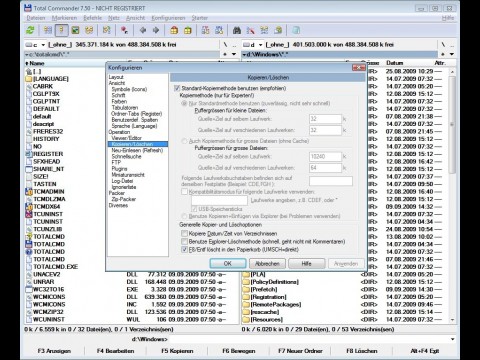Click the 'F8 Löschen' function button
This screenshot has width=480, height=360.
point(362,351)
